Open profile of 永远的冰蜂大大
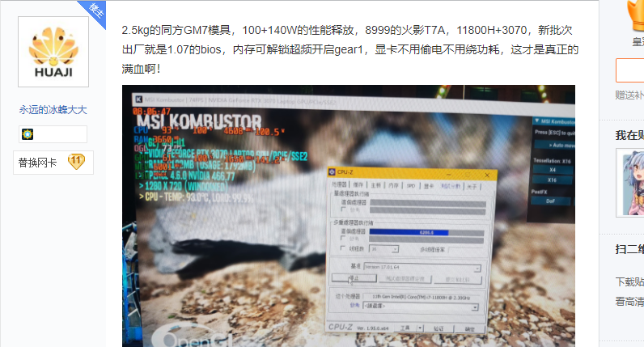 coord(53,110)
